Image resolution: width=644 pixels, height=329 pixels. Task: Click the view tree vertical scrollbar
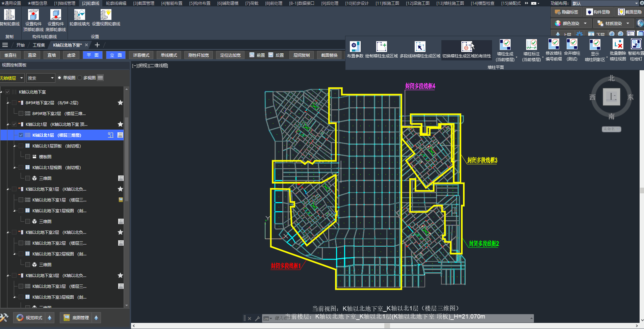[x=127, y=159]
